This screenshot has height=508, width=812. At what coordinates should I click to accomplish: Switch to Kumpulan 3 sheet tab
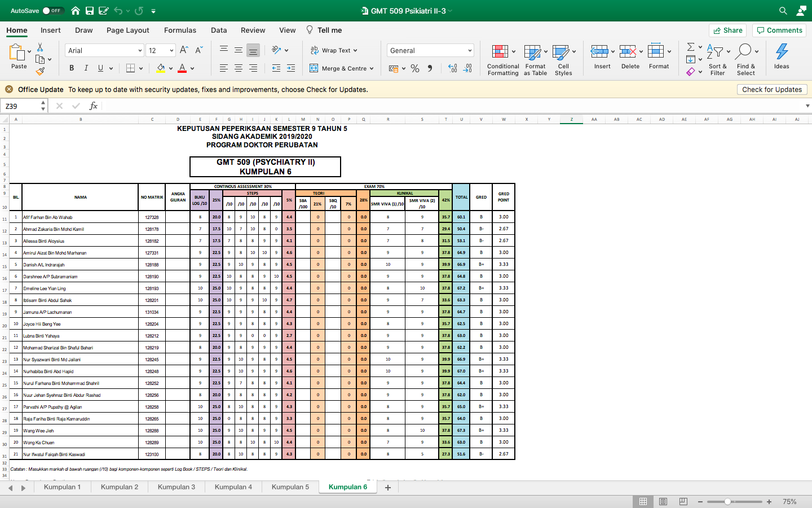click(x=176, y=487)
